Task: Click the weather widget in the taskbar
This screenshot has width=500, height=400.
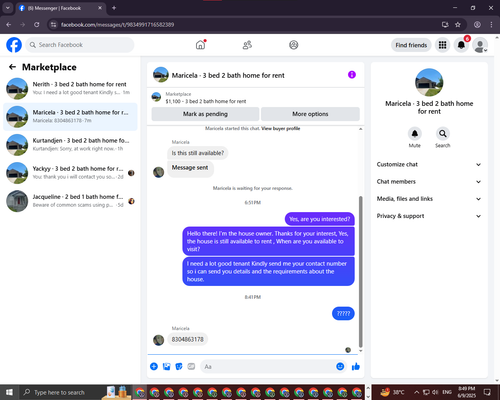Action: click(392, 392)
